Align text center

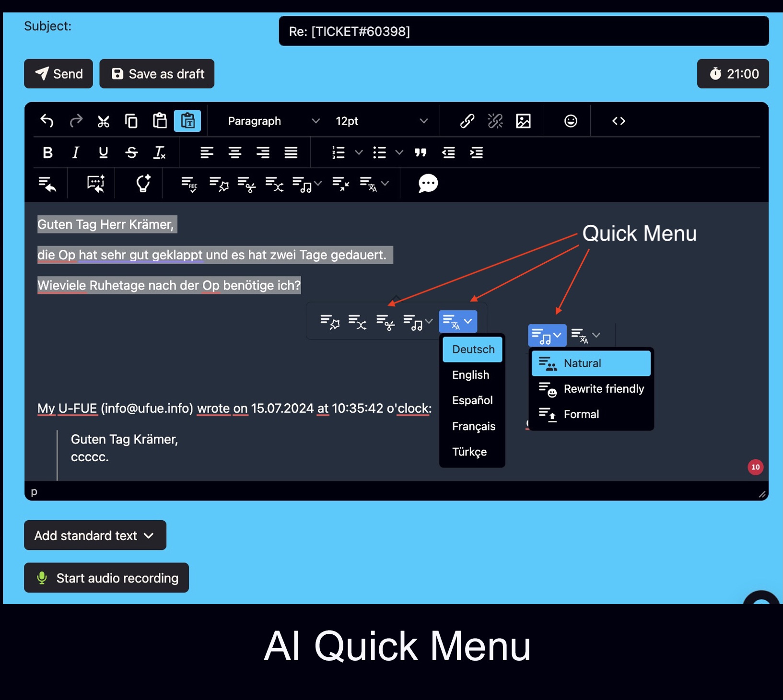point(235,152)
